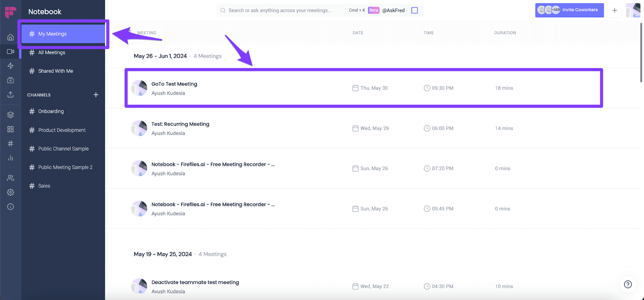Click the 14 mins duration value

point(504,128)
